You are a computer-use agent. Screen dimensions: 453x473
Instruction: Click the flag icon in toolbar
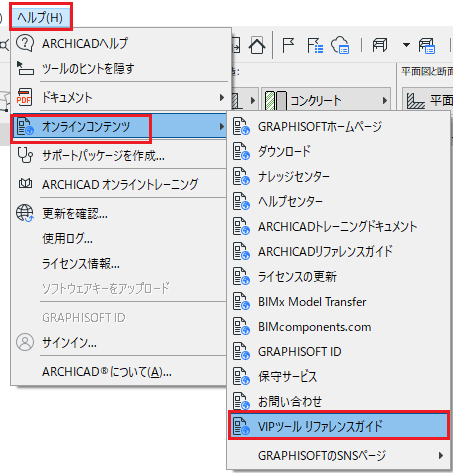coord(288,45)
